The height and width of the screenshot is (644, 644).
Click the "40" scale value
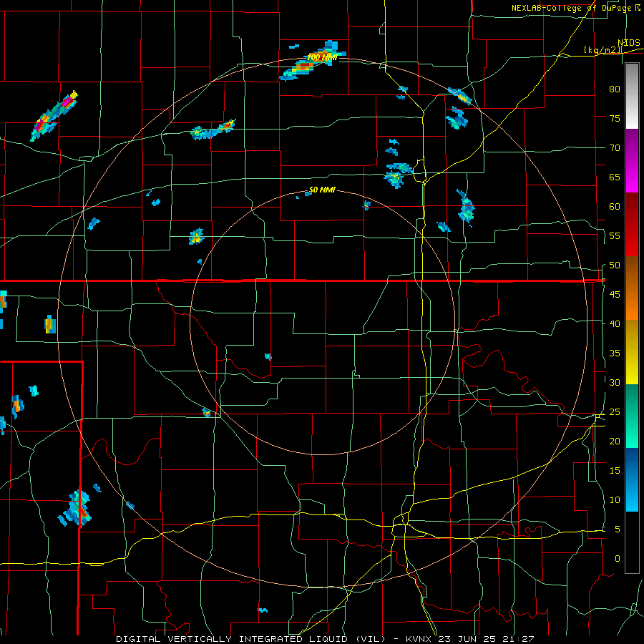pyautogui.click(x=615, y=323)
